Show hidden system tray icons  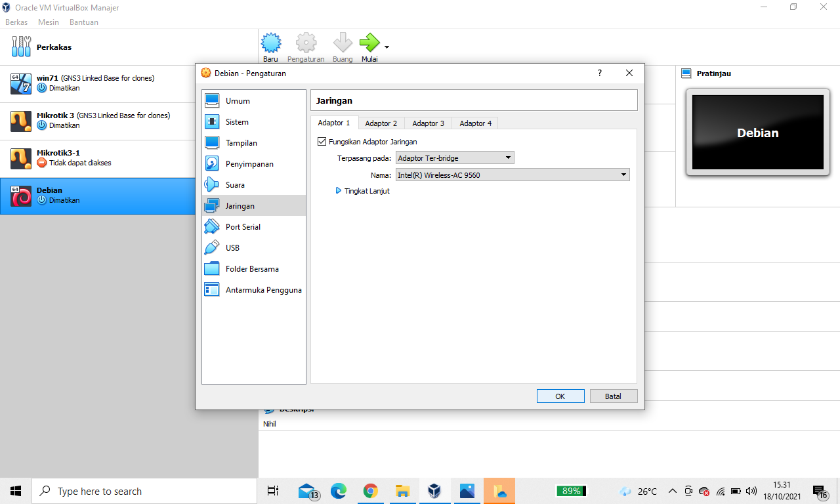click(x=673, y=491)
